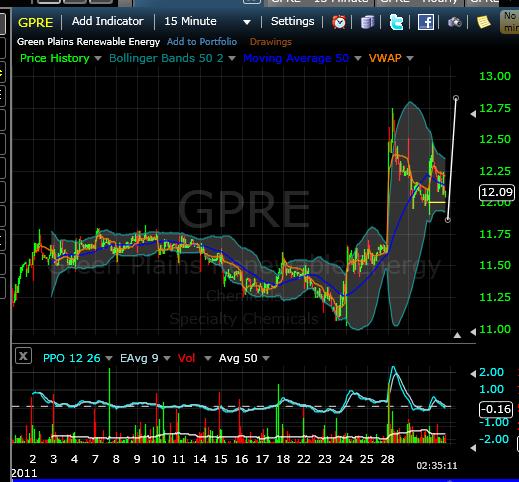The width and height of the screenshot is (519, 482).
Task: Open the Drawings link
Action: [271, 42]
